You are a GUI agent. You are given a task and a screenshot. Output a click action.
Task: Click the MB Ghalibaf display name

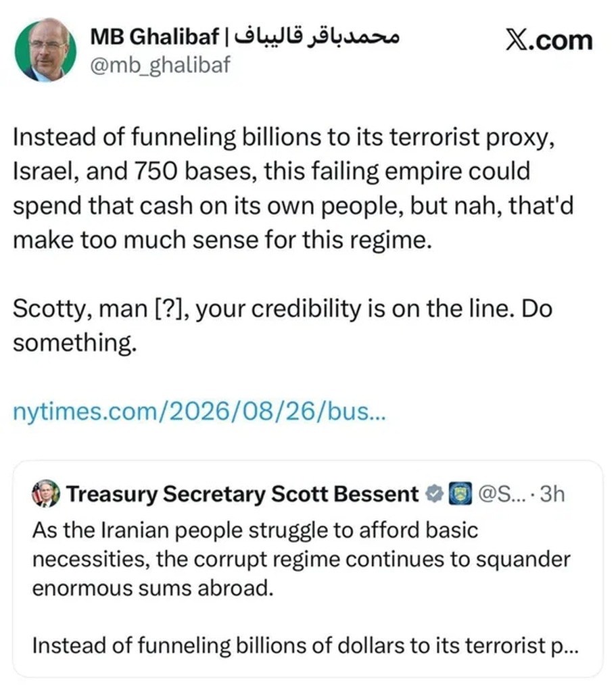tap(155, 36)
